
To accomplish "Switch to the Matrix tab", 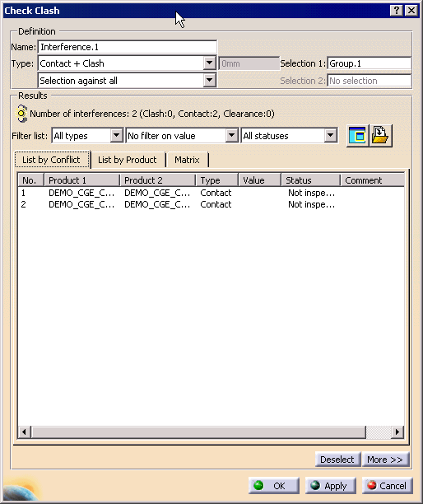I will pos(188,160).
